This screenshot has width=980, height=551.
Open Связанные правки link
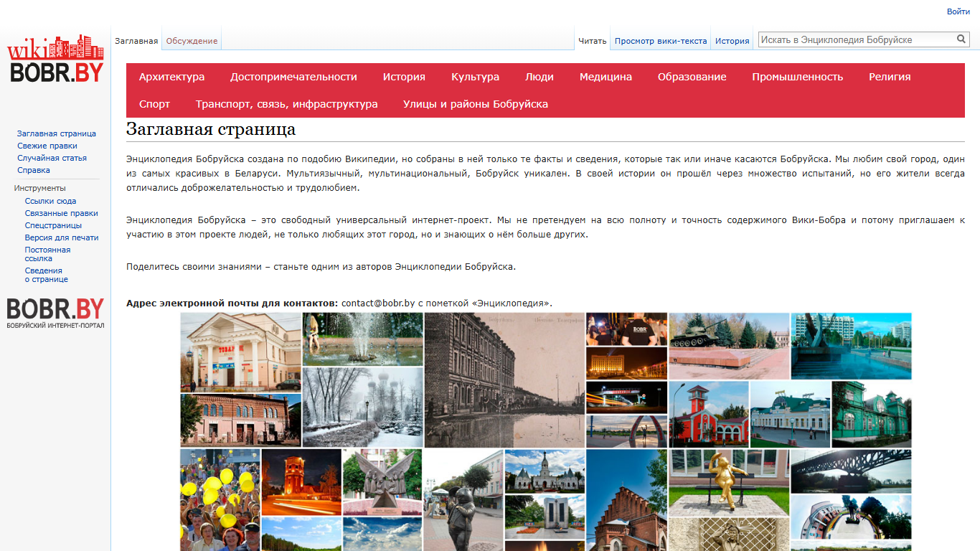pyautogui.click(x=61, y=213)
